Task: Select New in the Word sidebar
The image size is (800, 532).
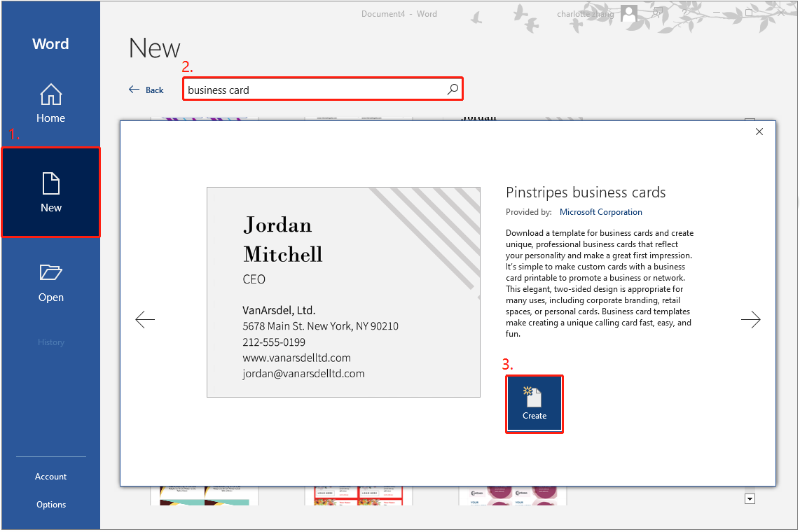Action: coord(51,192)
